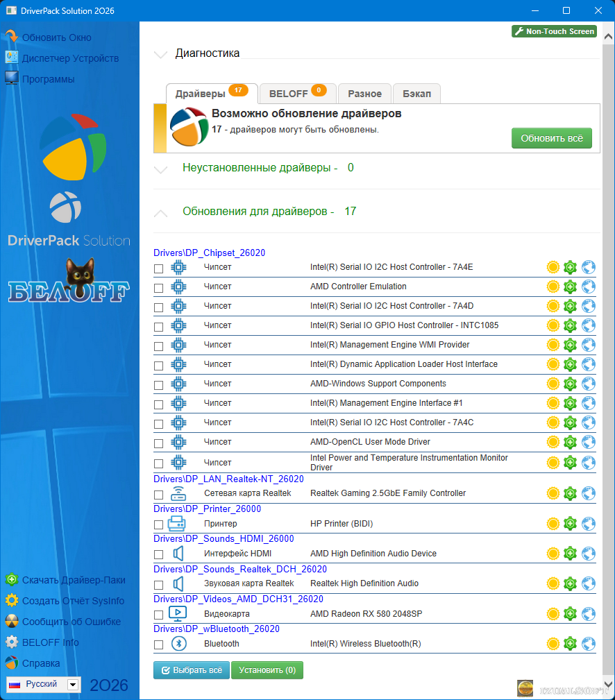The height and width of the screenshot is (700, 615).
Task: Open the Drivers\DP_Chipset_26020 link
Action: pyautogui.click(x=209, y=253)
